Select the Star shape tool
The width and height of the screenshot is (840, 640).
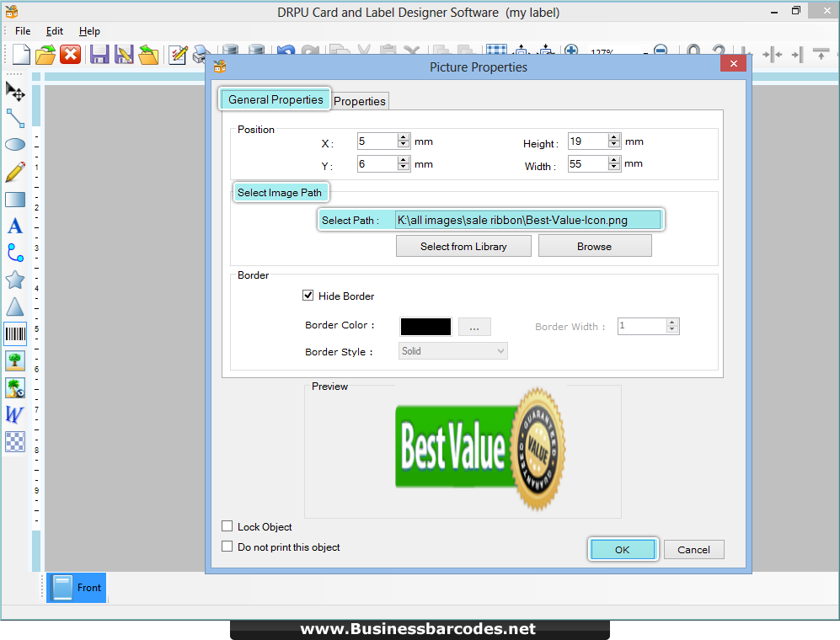point(15,280)
